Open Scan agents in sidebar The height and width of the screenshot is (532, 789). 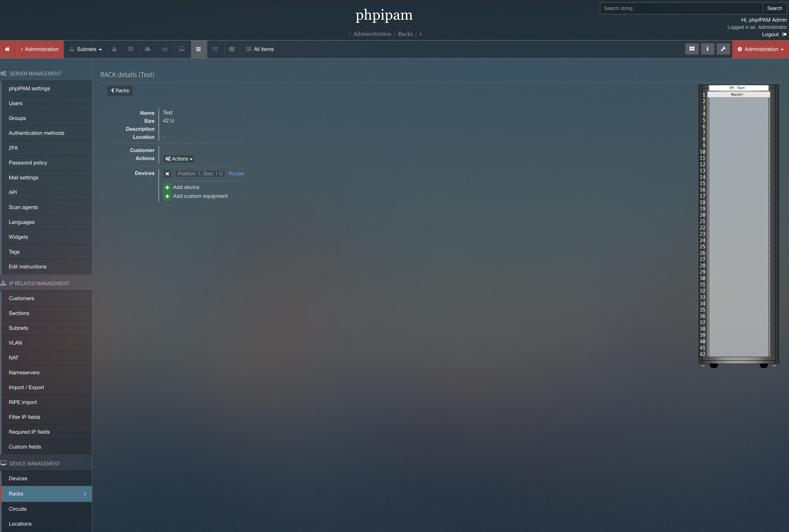point(47,207)
